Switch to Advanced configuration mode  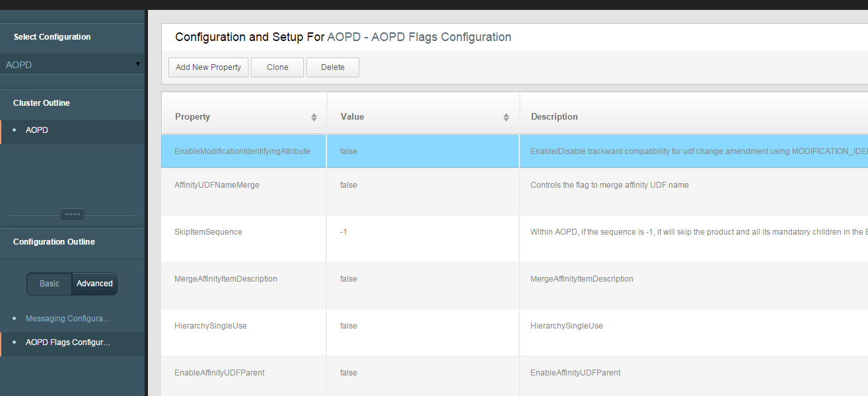click(x=94, y=284)
